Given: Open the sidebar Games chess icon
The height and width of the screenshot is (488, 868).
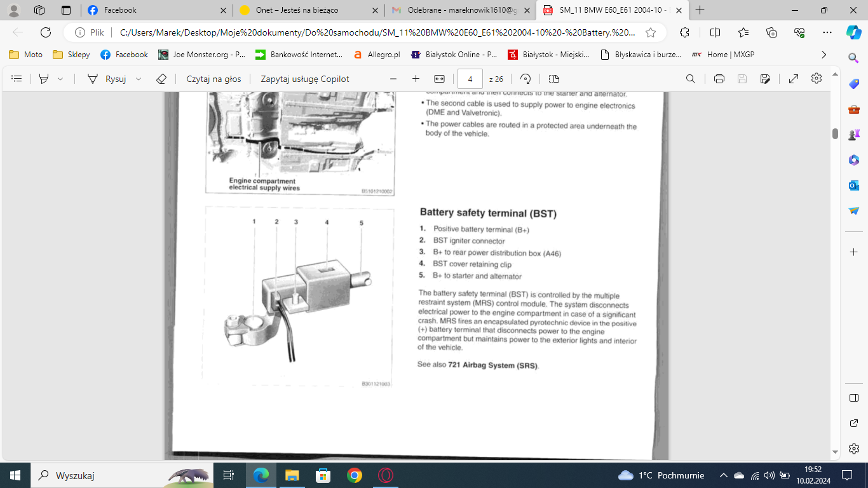Looking at the screenshot, I should click(x=853, y=135).
